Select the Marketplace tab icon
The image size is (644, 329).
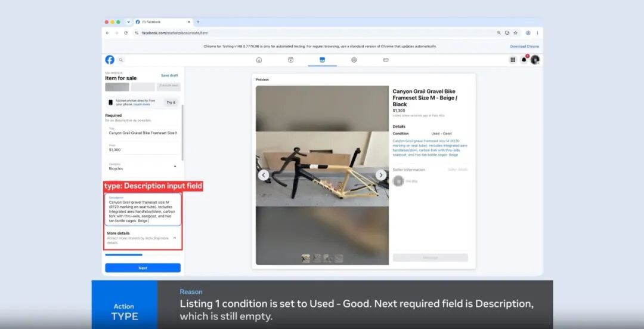(322, 60)
